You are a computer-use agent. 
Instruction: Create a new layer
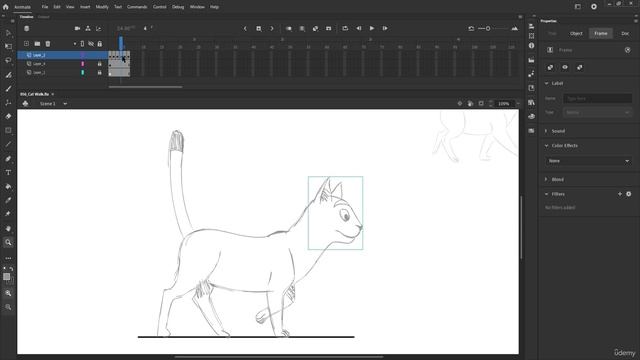point(27,44)
